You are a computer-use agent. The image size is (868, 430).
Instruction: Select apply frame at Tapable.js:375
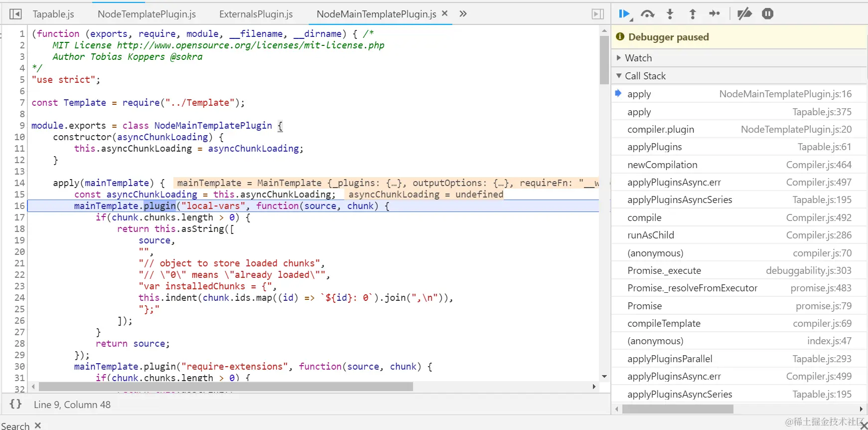click(739, 112)
